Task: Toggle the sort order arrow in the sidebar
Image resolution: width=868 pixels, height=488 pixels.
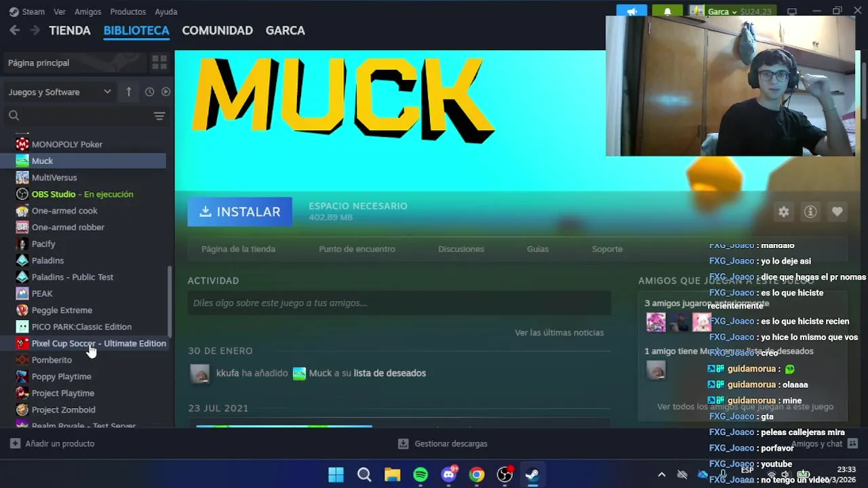Action: click(x=129, y=91)
